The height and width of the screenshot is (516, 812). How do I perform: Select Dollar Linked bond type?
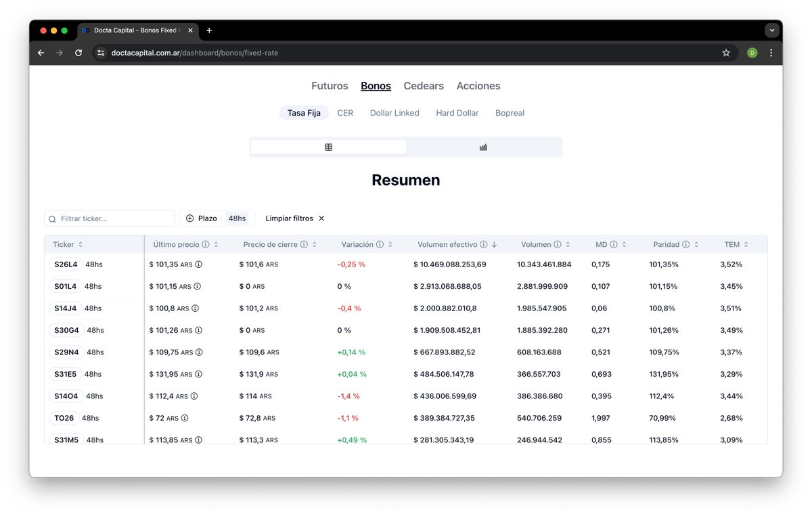tap(394, 113)
